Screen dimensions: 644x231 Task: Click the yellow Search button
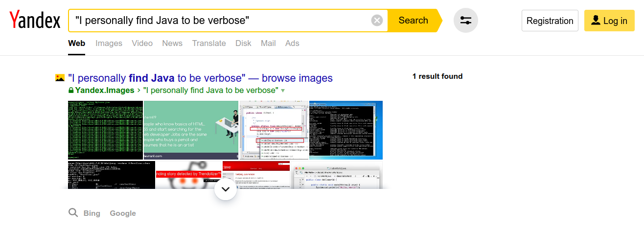click(x=414, y=21)
